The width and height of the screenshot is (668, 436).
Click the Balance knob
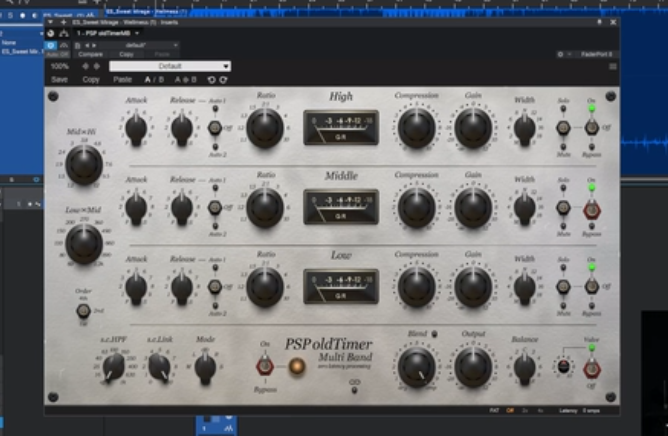pyautogui.click(x=524, y=367)
